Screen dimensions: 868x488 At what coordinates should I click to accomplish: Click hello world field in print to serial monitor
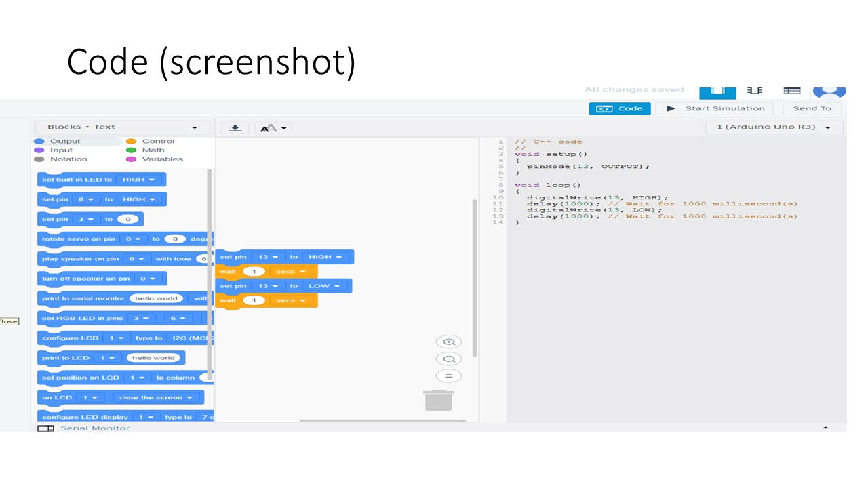(x=156, y=298)
